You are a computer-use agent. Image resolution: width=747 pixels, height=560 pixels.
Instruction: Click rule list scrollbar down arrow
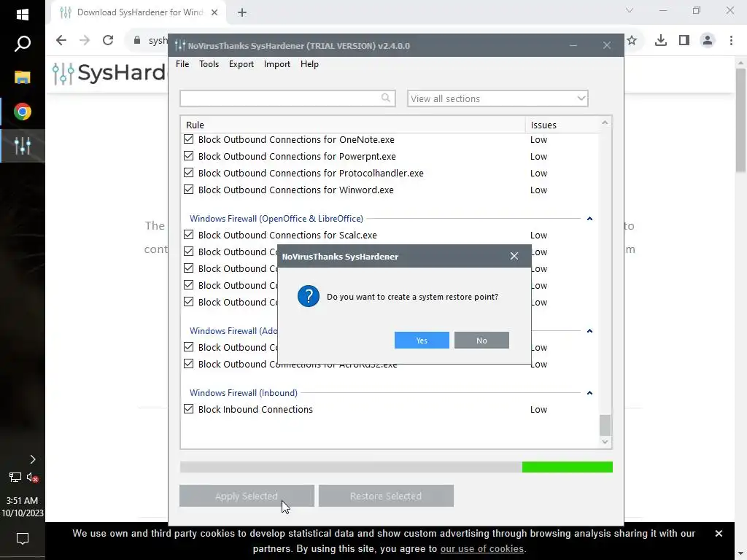pos(605,442)
